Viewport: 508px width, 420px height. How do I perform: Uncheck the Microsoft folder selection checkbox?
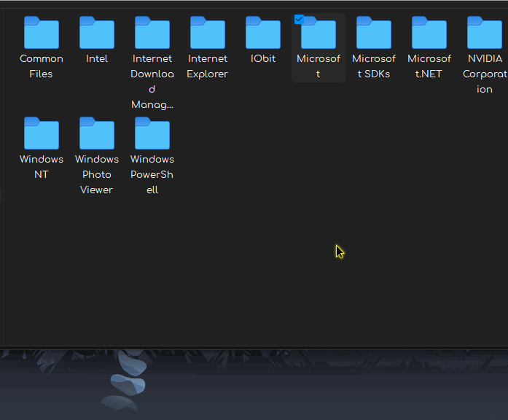299,20
